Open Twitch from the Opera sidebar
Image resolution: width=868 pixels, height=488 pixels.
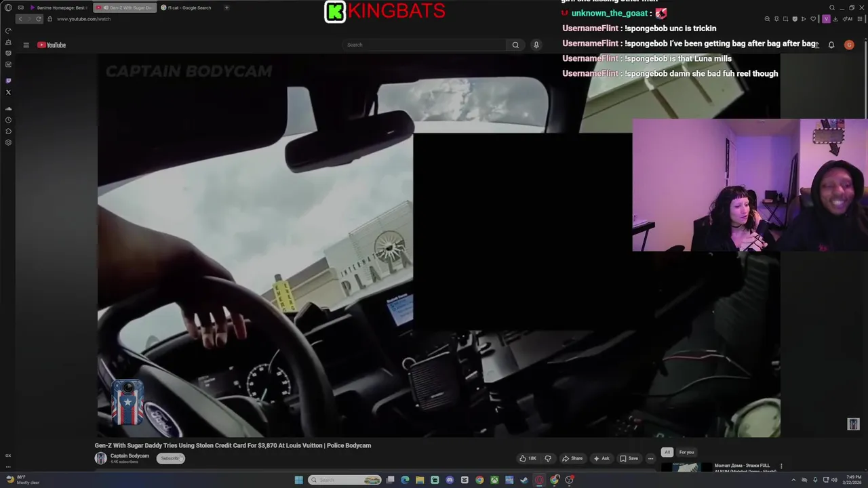point(8,81)
